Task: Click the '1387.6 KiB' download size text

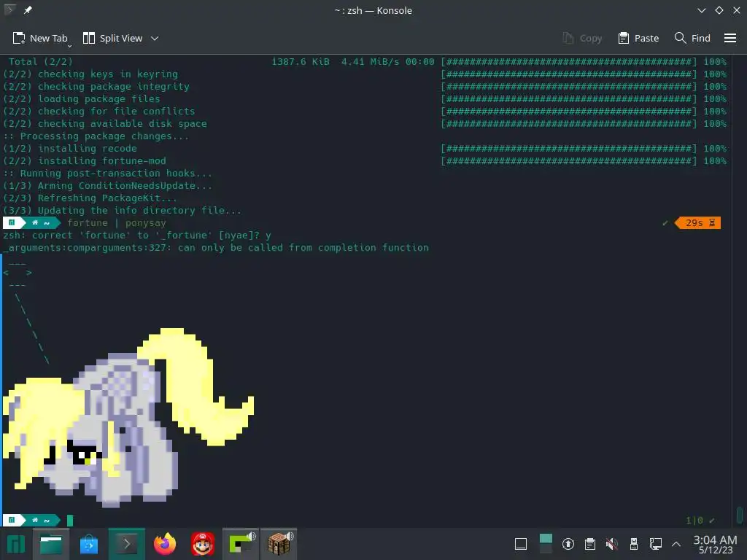Action: tap(301, 62)
